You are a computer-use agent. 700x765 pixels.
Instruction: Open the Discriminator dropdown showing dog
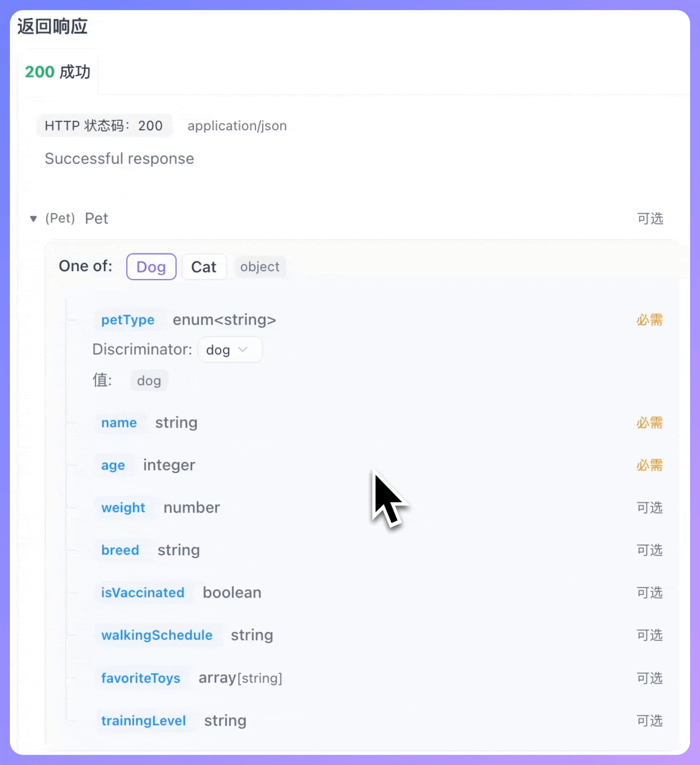pos(229,350)
